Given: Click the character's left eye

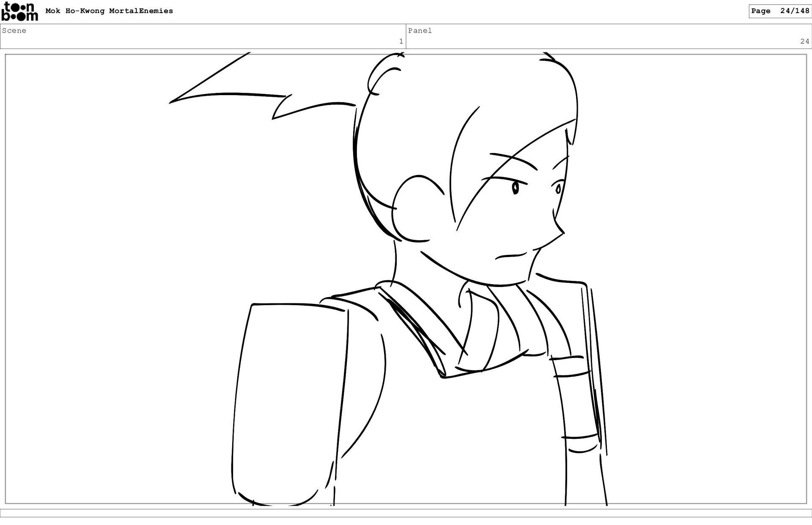Looking at the screenshot, I should pos(515,188).
